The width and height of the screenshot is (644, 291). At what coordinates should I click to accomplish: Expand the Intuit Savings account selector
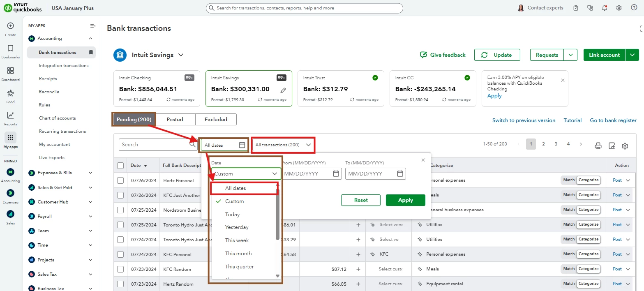coord(181,55)
